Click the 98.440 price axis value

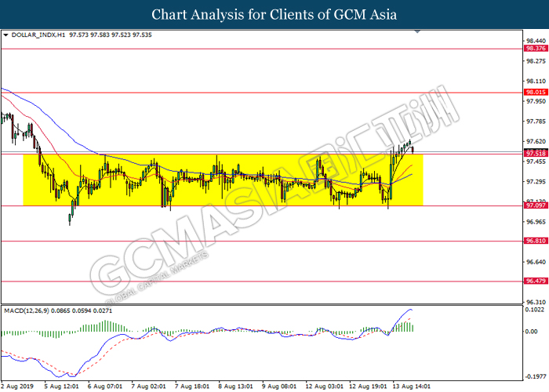536,41
